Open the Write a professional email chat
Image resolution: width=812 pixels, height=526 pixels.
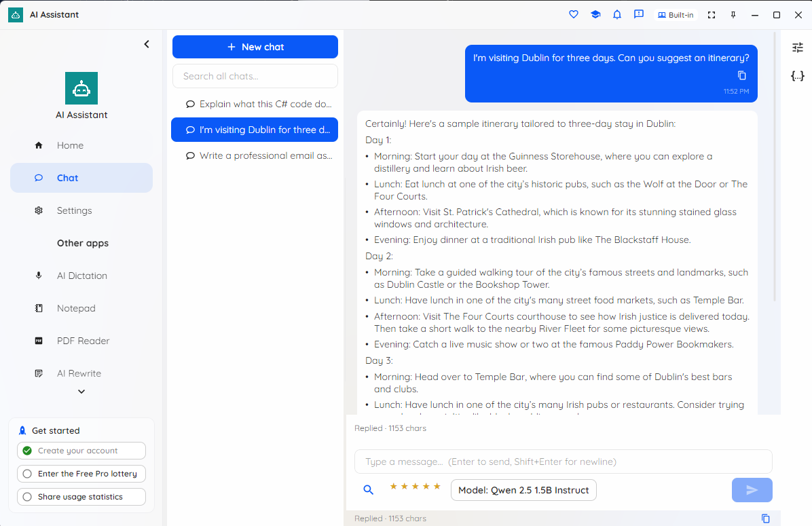255,156
